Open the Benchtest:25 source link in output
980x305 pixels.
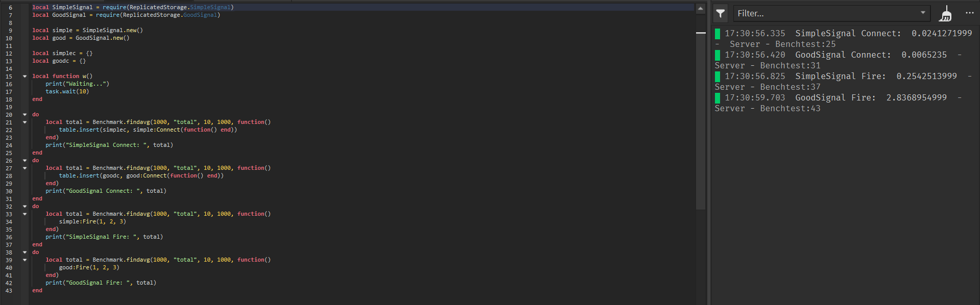tap(805, 44)
